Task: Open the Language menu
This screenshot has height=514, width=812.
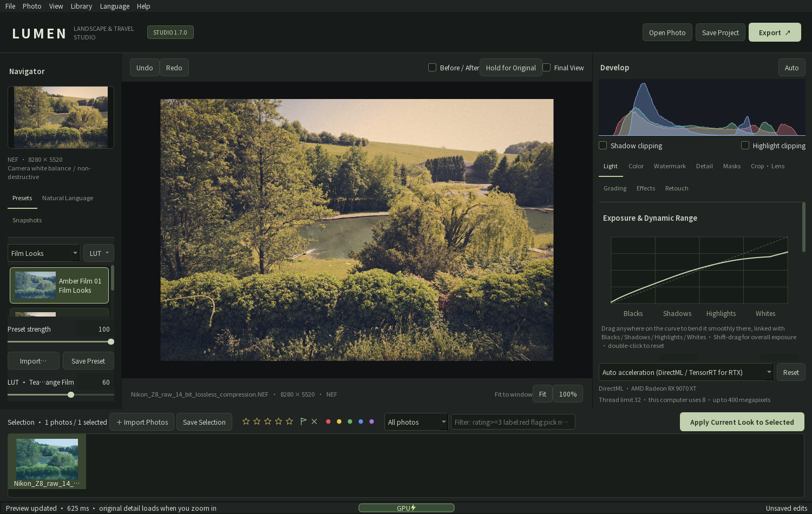Action: point(115,6)
